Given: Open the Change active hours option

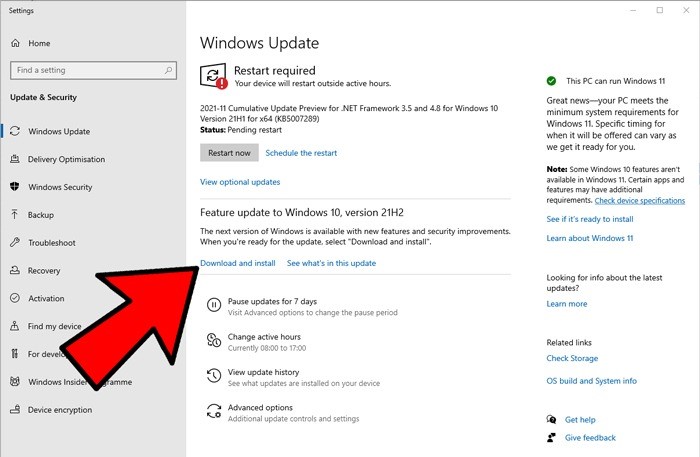Looking at the screenshot, I should 264,337.
